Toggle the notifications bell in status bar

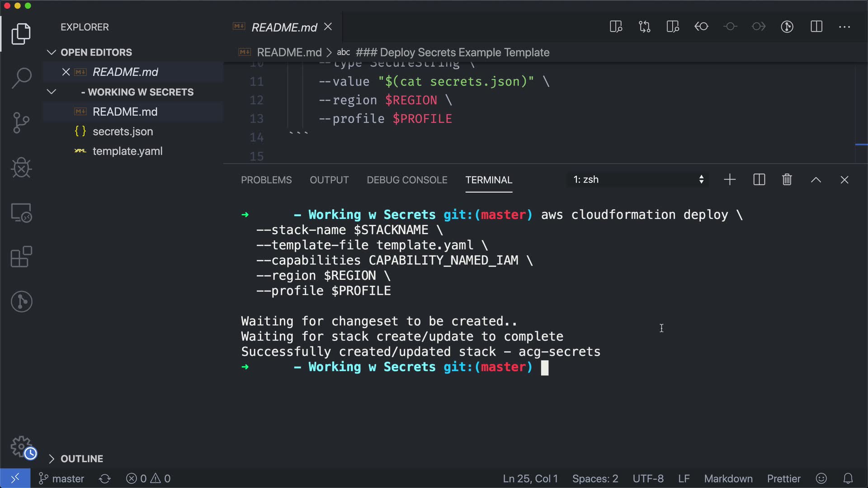tap(848, 479)
